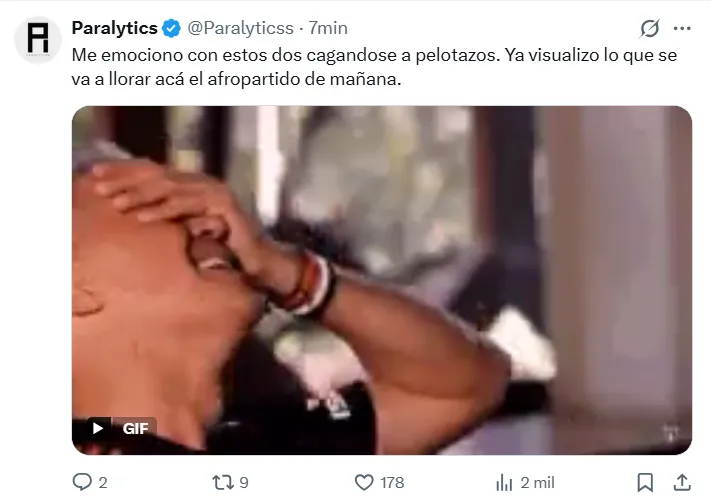This screenshot has width=711, height=503.
Task: Like the tweet with the heart icon
Action: point(364,482)
